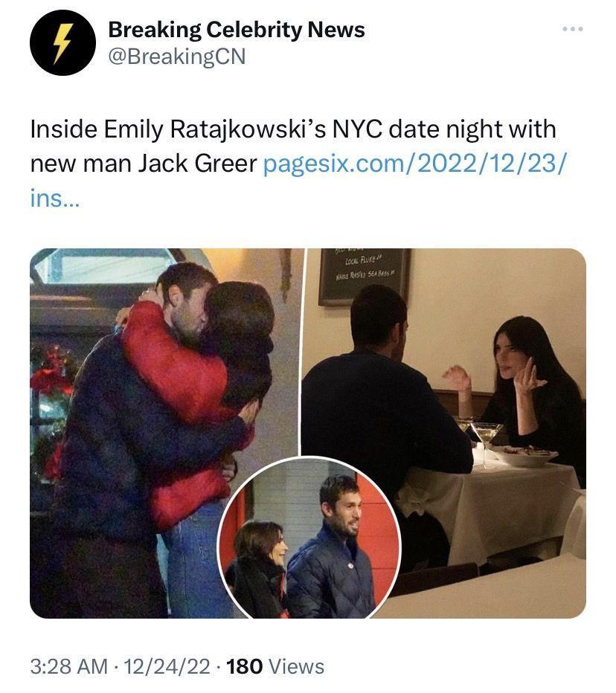This screenshot has width=616, height=693.
Task: Open the lightning bolt profile avatar
Action: pos(62,43)
